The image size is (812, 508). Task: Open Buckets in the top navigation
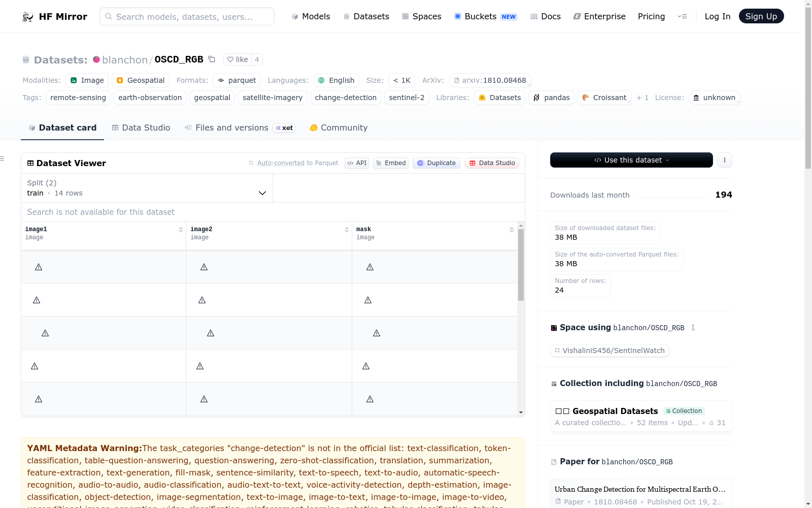(x=486, y=17)
